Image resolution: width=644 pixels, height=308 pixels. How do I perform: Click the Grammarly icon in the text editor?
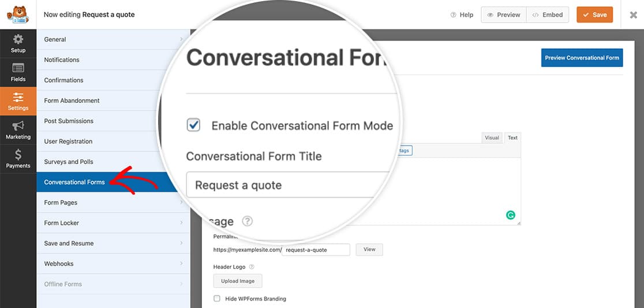[511, 215]
